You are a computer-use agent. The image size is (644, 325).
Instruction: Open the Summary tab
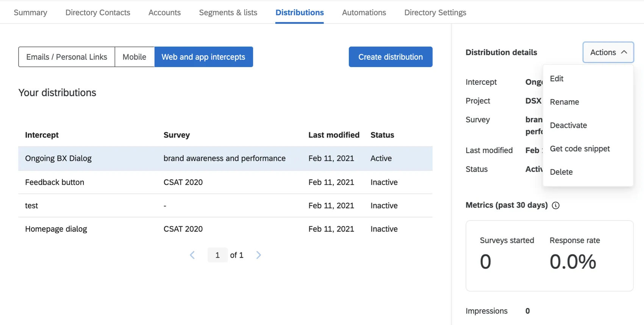[31, 12]
